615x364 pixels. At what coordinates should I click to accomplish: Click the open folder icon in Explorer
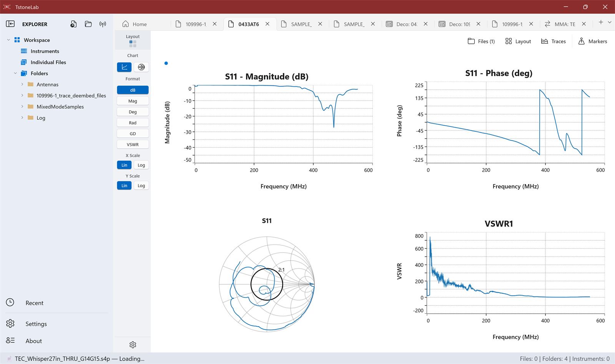click(x=88, y=24)
